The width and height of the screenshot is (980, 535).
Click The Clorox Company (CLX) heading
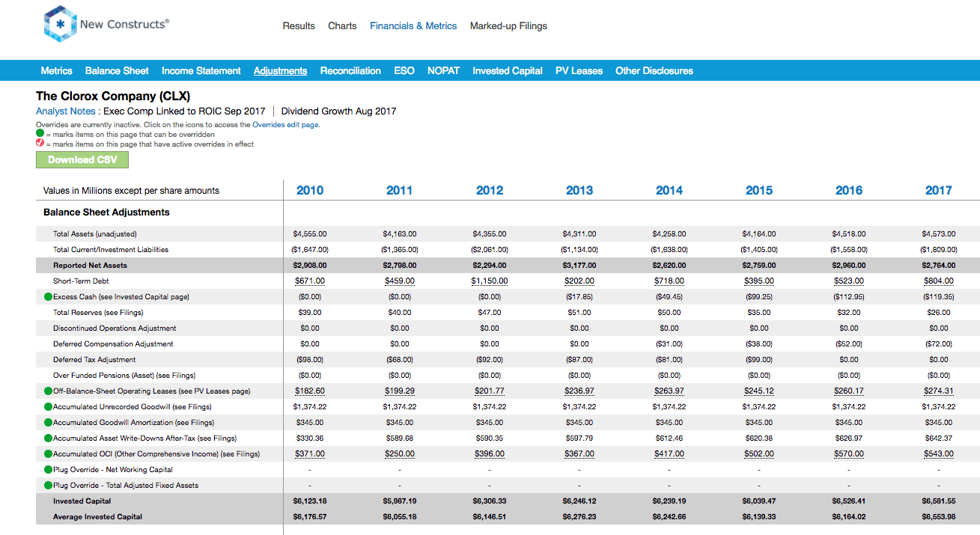(113, 97)
